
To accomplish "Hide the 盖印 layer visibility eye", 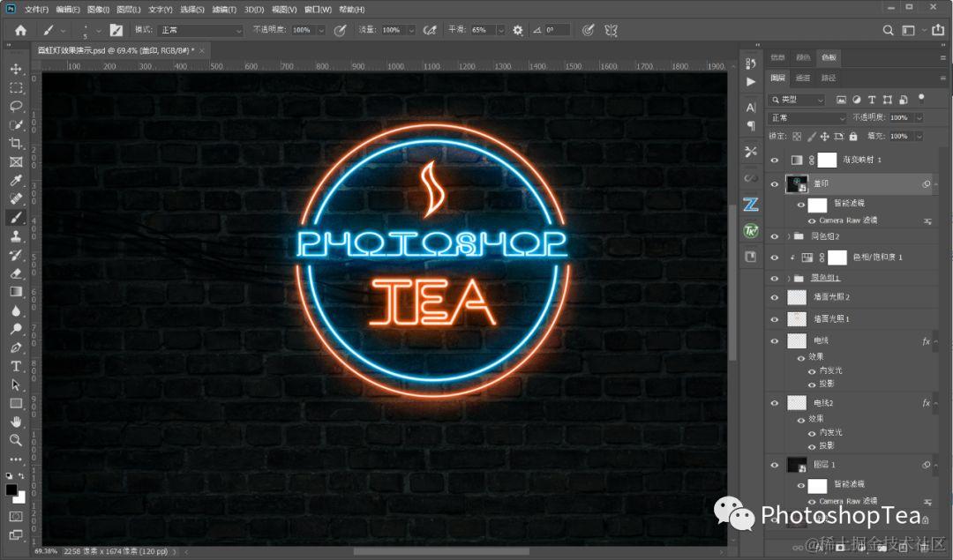I will click(775, 184).
